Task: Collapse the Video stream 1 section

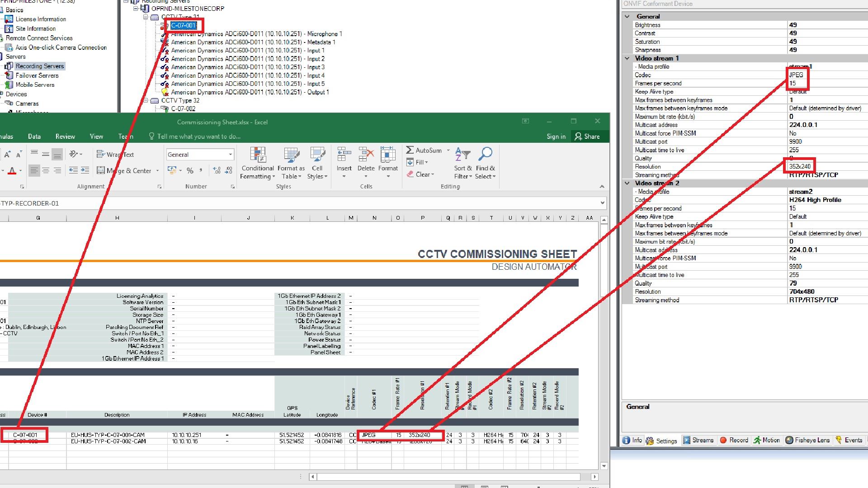Action: 627,58
